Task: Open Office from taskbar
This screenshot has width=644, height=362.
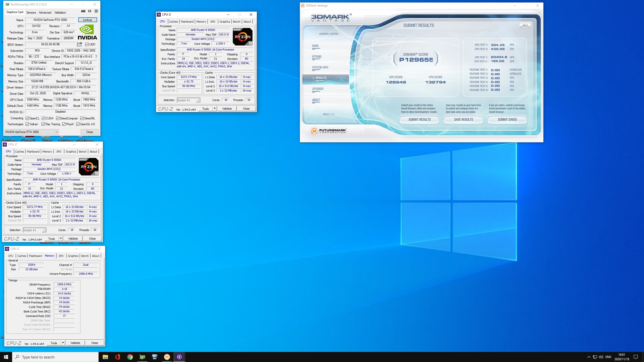Action: [x=117, y=357]
